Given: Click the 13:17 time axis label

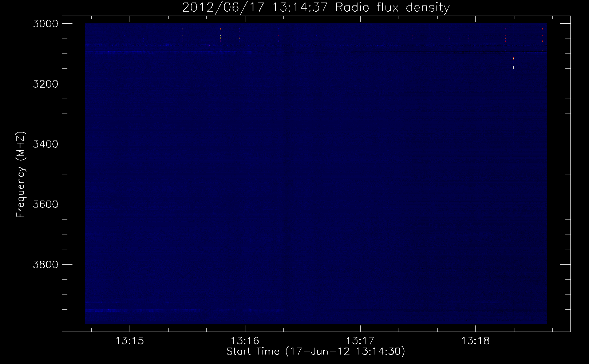Looking at the screenshot, I should point(360,341).
